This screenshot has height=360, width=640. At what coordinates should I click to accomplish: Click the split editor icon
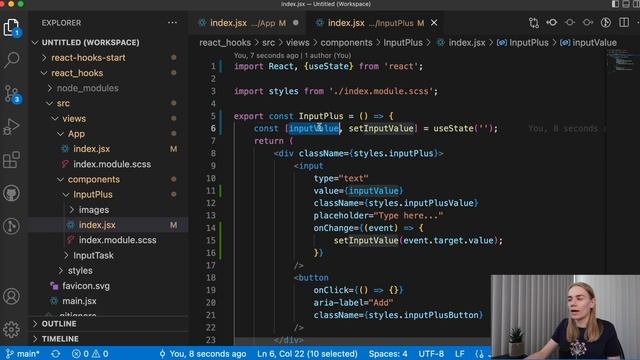point(624,22)
